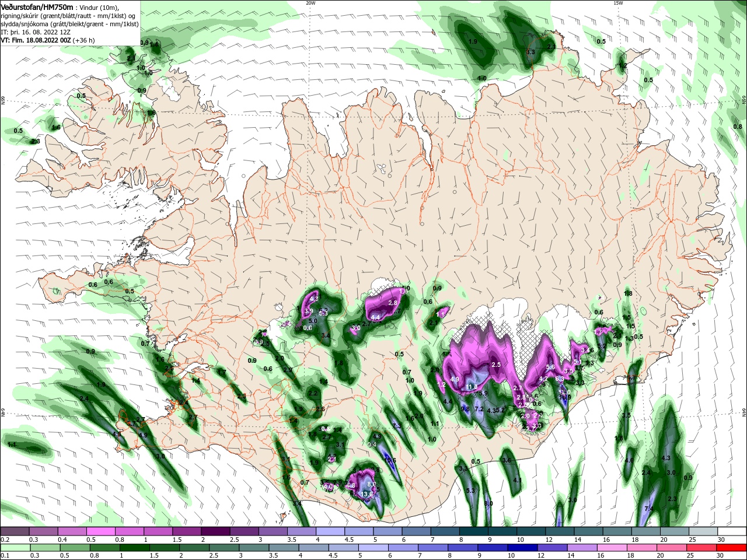
Task: Pick the light pink swatch labeled 16 in bottom legend
Action: click(611, 548)
